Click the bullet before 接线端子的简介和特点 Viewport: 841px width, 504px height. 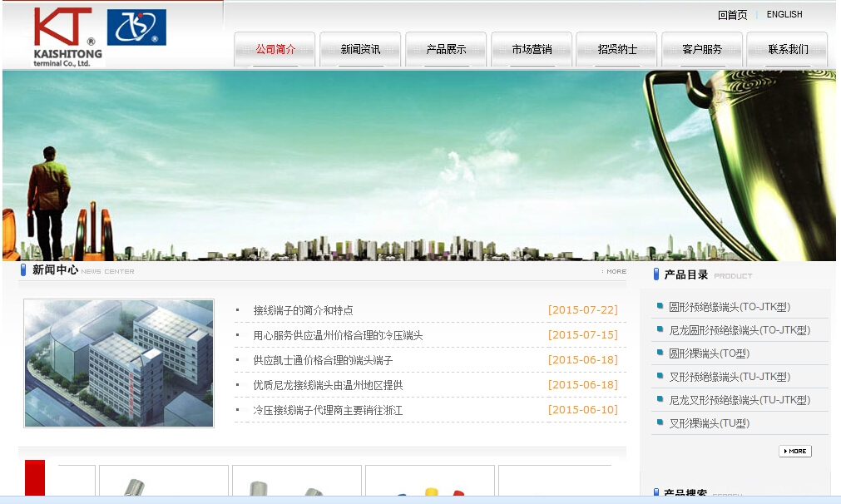click(x=238, y=309)
